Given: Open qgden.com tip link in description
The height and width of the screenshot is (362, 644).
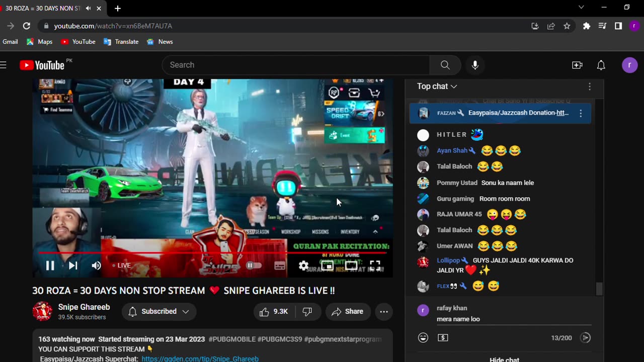Looking at the screenshot, I should click(200, 359).
